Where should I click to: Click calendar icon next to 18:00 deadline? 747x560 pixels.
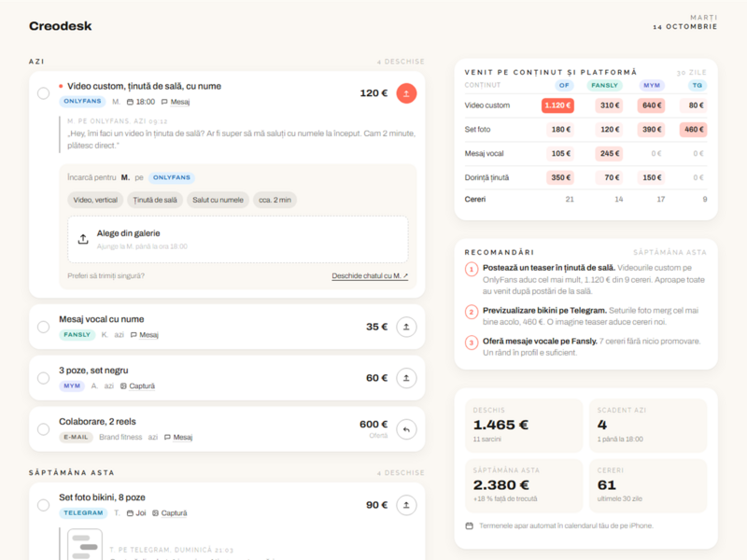coord(130,102)
